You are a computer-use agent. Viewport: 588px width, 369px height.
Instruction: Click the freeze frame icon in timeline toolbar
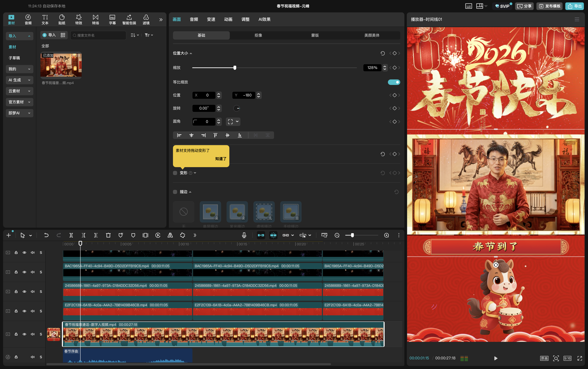[x=145, y=235]
